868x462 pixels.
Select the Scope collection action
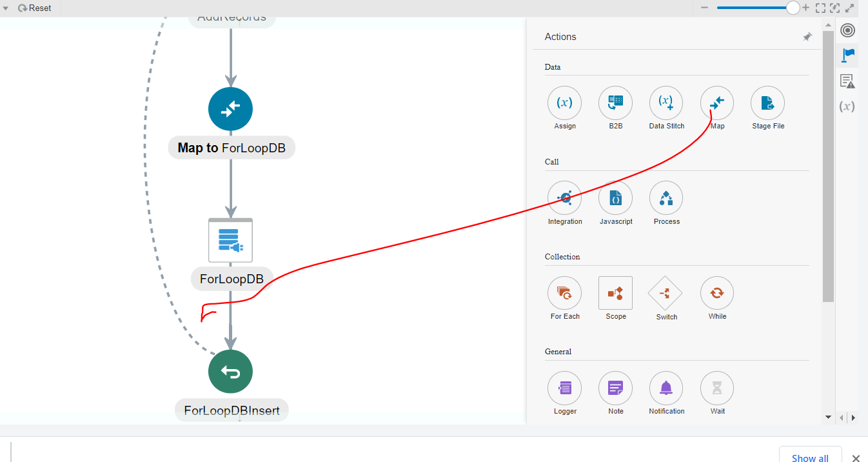(x=615, y=293)
